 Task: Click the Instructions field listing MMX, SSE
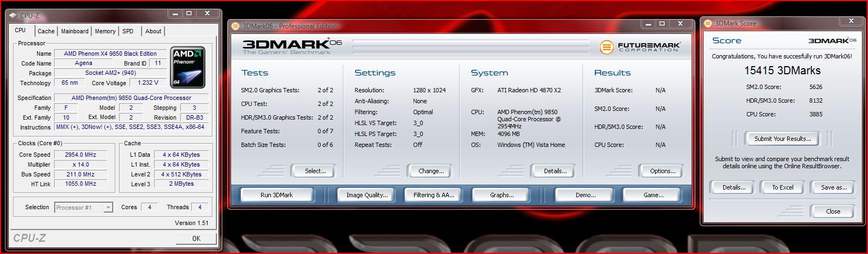[x=131, y=127]
